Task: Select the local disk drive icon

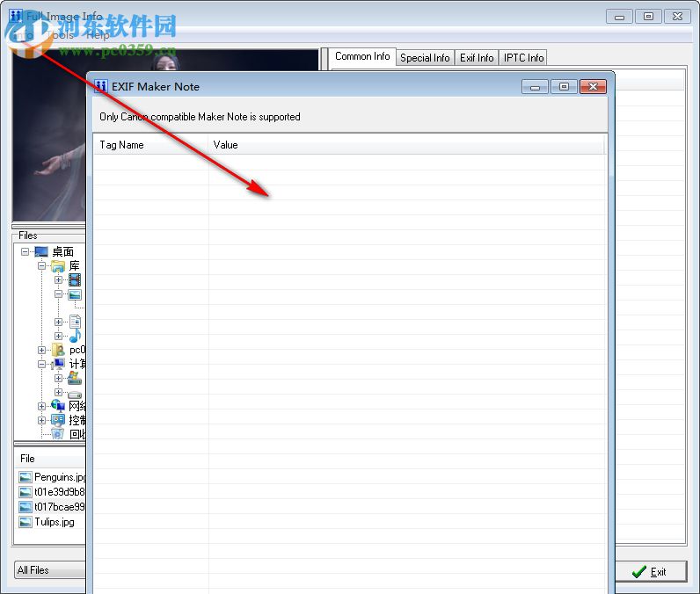Action: pos(75,395)
